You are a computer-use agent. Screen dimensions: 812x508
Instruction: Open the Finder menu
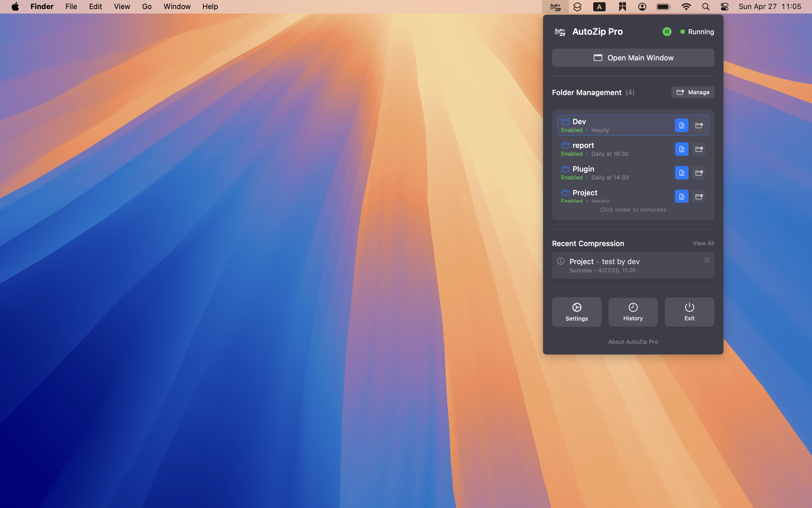point(42,7)
